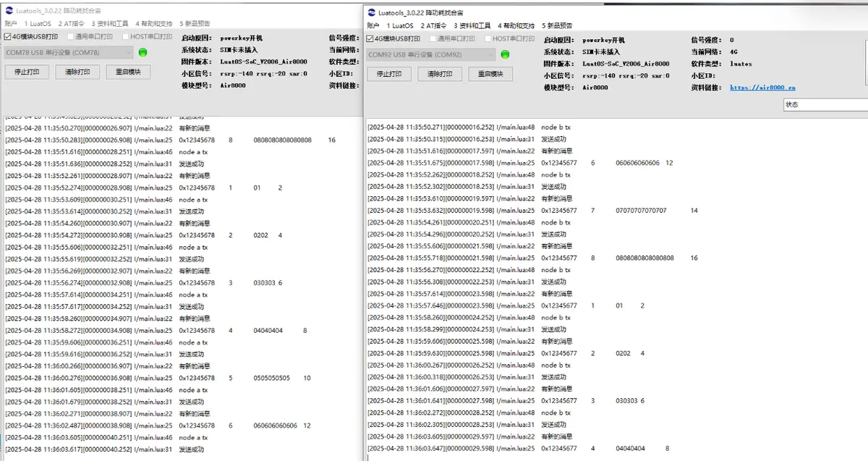Click left log row with 0808080808080808 16
This screenshot has height=469, width=868.
click(171, 140)
